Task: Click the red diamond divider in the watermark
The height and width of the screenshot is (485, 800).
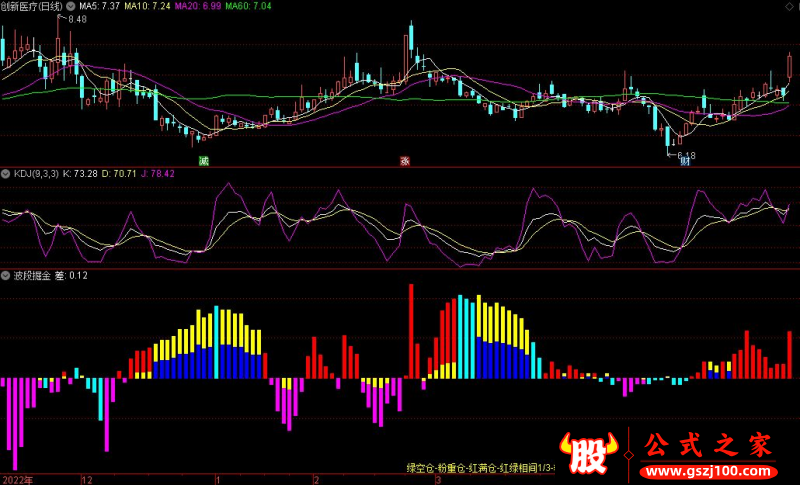Action: 629,456
